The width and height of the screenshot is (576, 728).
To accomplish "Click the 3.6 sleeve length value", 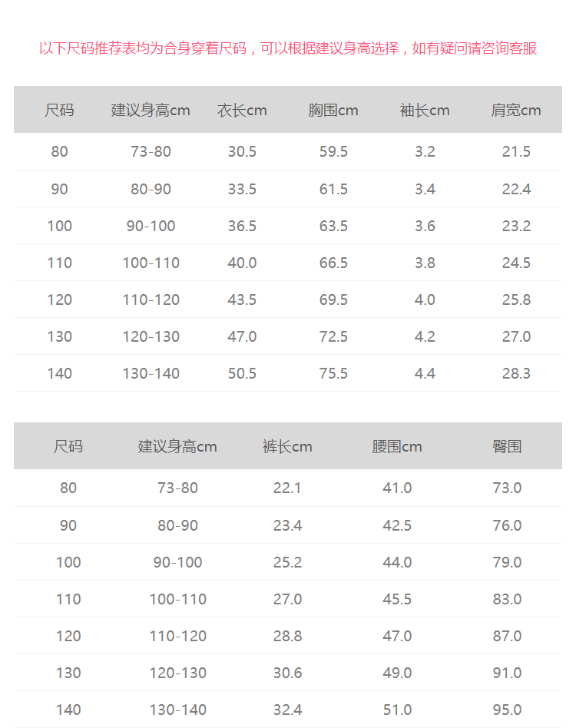I will pyautogui.click(x=425, y=226).
